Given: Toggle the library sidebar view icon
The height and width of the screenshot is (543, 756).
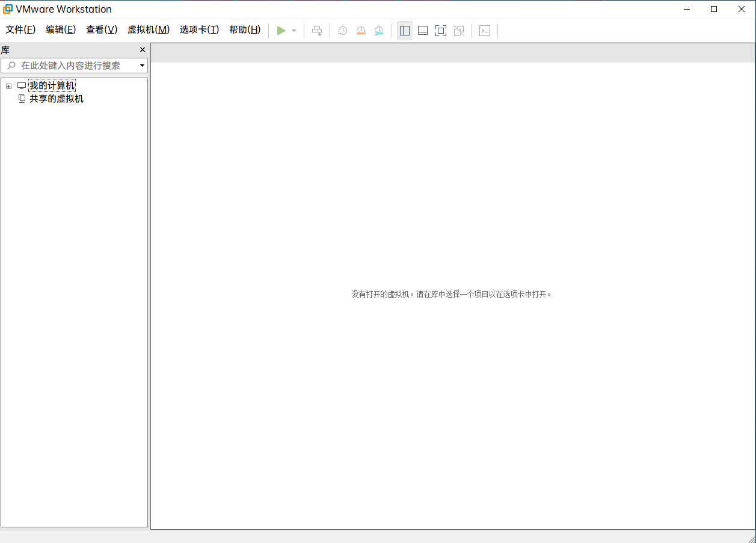Looking at the screenshot, I should pyautogui.click(x=405, y=31).
